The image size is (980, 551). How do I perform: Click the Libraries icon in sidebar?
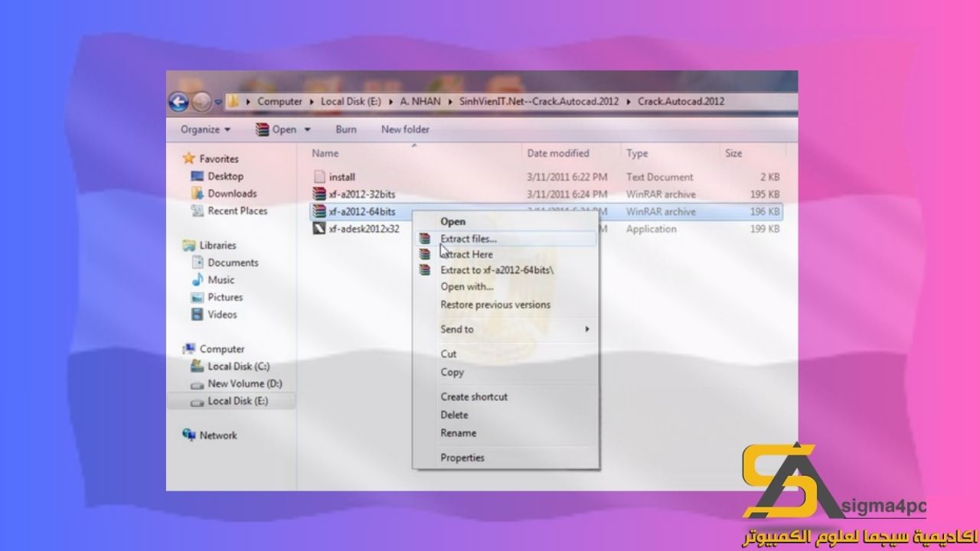pos(189,245)
